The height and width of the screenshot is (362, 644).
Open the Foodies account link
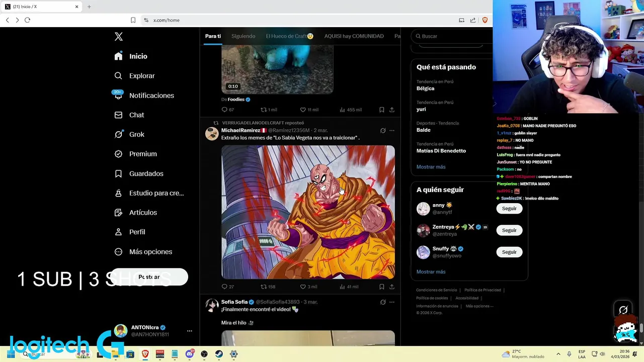coord(236,100)
